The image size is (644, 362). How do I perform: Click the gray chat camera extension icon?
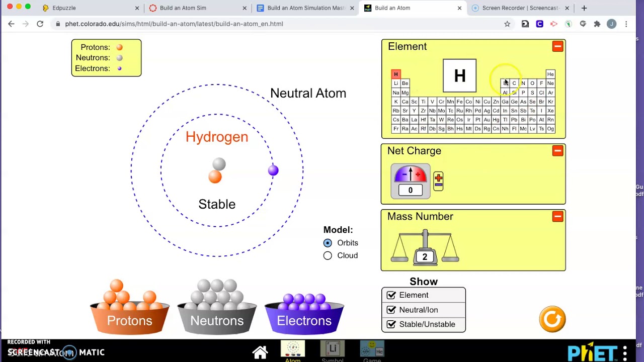(x=583, y=24)
